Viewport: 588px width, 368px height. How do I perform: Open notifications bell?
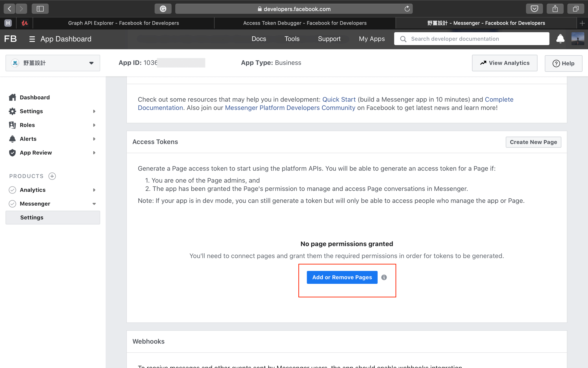(x=560, y=39)
